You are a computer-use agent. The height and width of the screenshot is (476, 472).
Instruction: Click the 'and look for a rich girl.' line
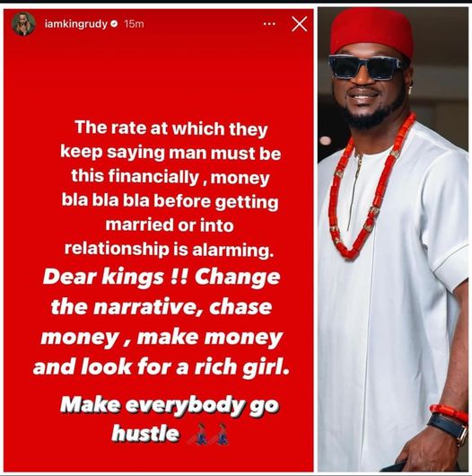click(161, 367)
